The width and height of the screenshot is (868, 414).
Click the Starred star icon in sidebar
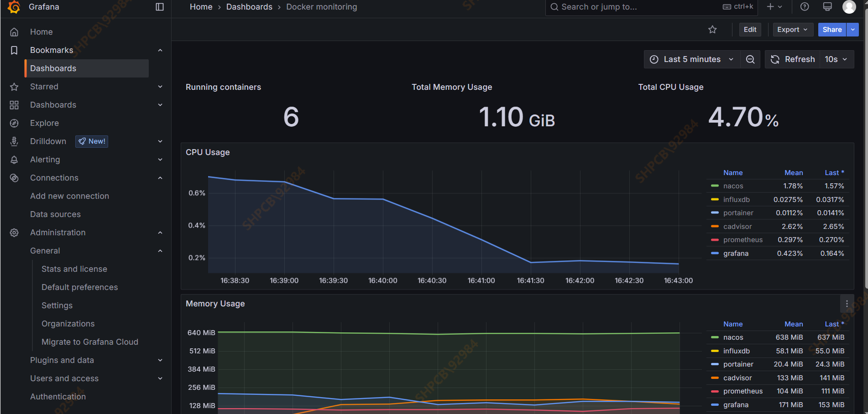click(x=14, y=87)
